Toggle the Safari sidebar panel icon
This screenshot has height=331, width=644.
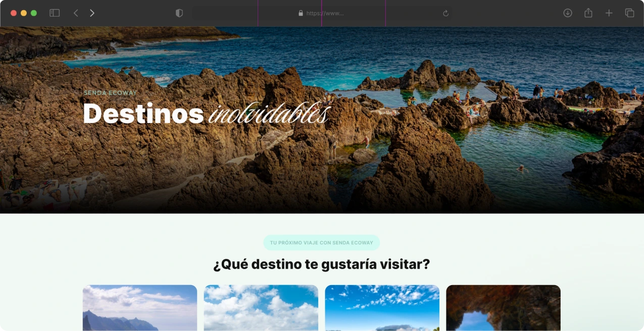[x=55, y=13]
